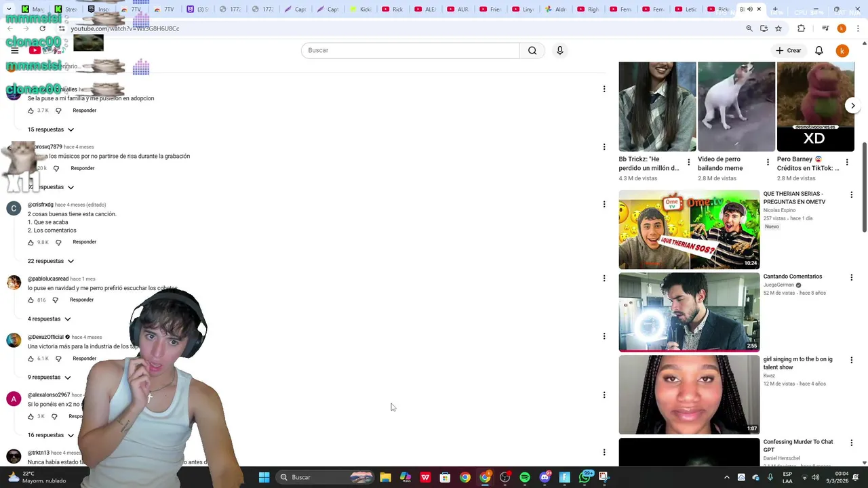Show next shorts with the right arrow
The image size is (868, 488).
[x=852, y=106]
